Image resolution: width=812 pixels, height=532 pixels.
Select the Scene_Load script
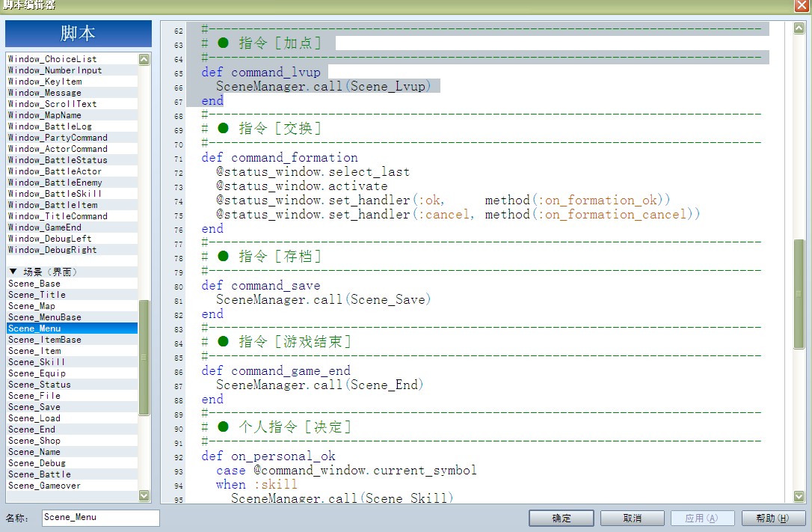point(72,418)
